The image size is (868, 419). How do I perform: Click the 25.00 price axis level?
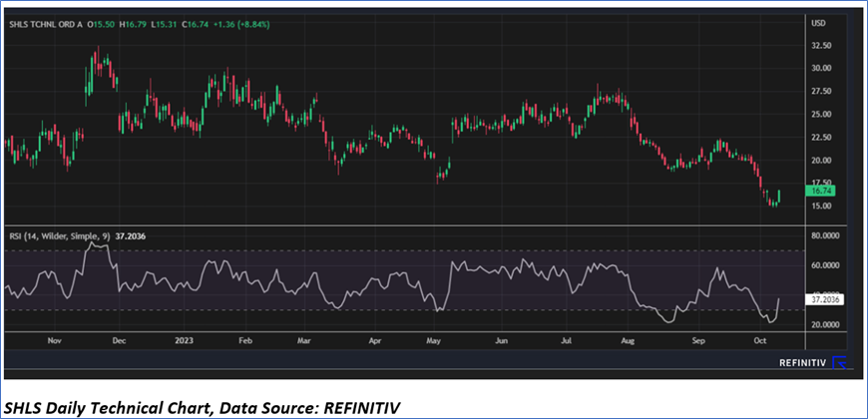point(821,115)
